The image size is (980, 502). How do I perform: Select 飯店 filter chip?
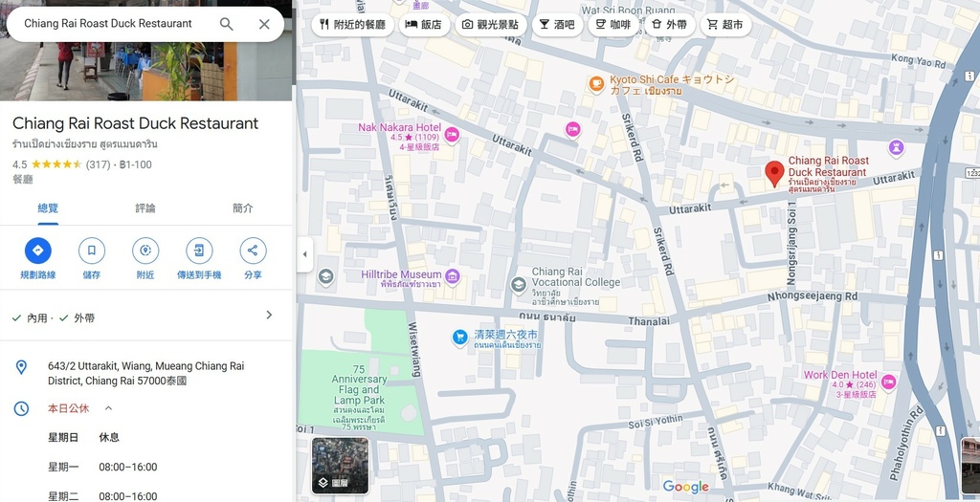click(424, 25)
